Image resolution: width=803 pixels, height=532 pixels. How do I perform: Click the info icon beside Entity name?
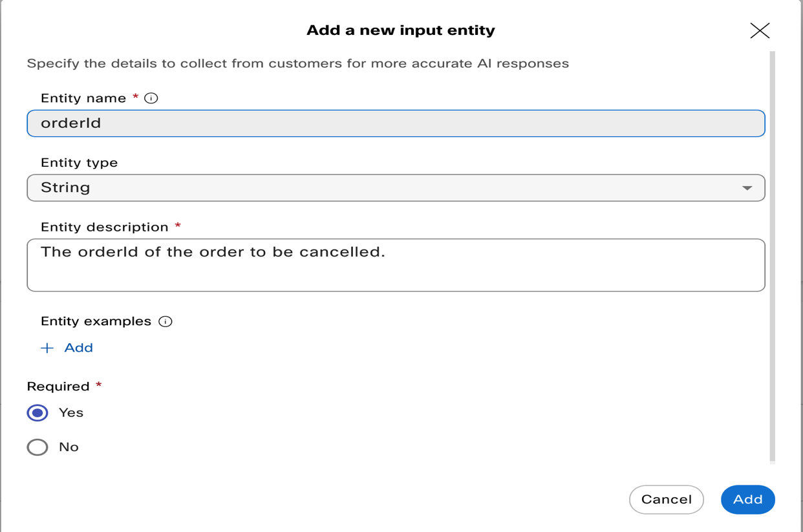coord(151,98)
